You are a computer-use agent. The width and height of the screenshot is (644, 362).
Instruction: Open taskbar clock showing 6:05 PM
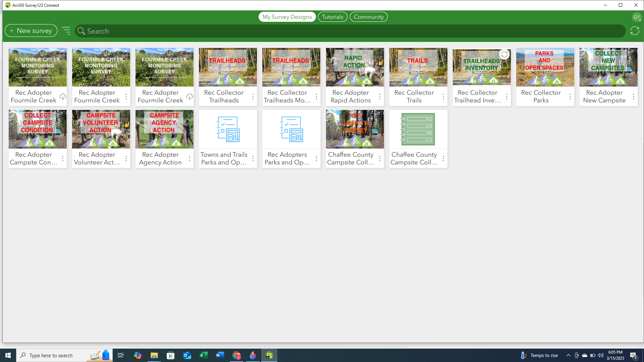(x=615, y=355)
